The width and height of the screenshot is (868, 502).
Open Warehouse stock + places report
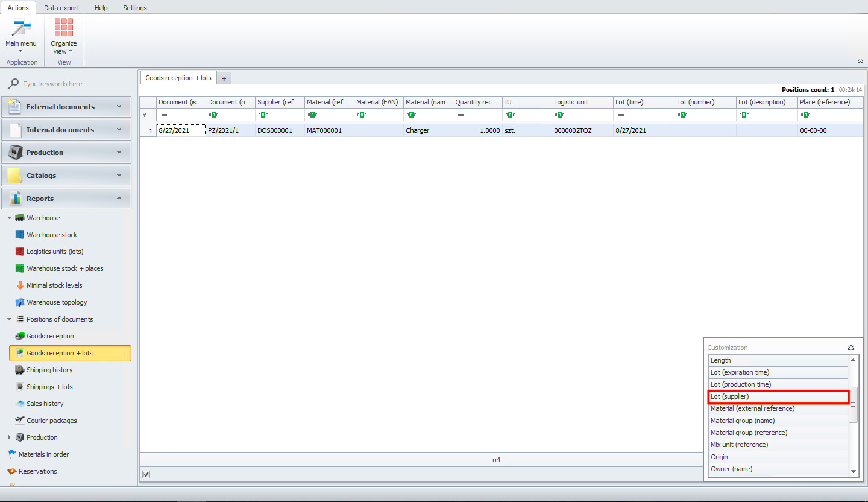pyautogui.click(x=65, y=268)
